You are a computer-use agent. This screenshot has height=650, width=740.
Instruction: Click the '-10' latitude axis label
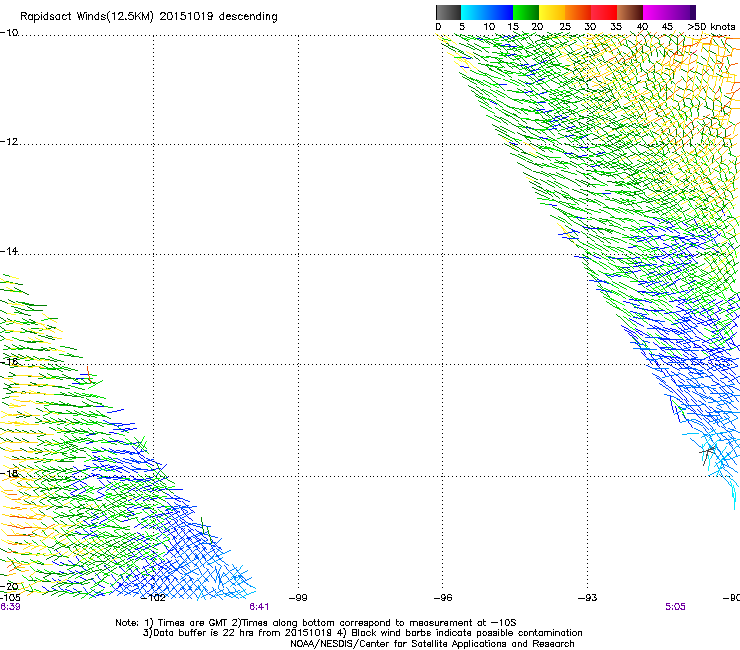click(x=9, y=32)
